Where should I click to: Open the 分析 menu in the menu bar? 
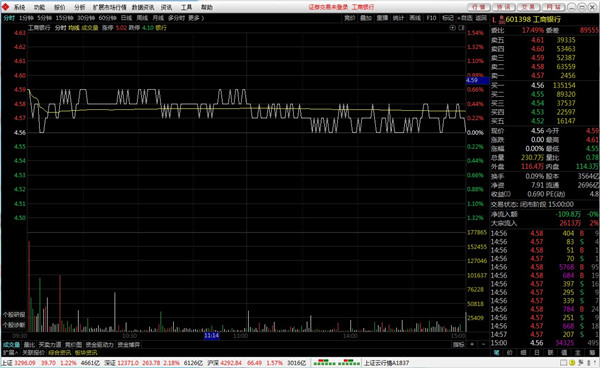point(80,7)
